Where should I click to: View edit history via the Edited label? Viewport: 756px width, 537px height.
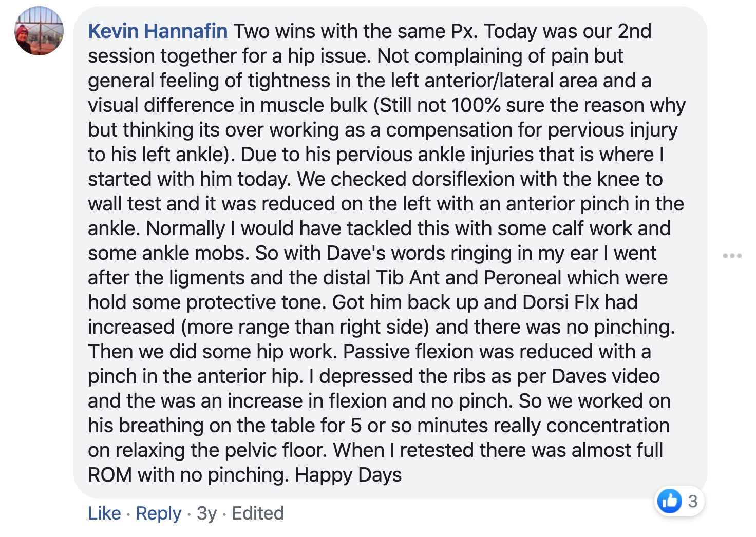[x=258, y=513]
